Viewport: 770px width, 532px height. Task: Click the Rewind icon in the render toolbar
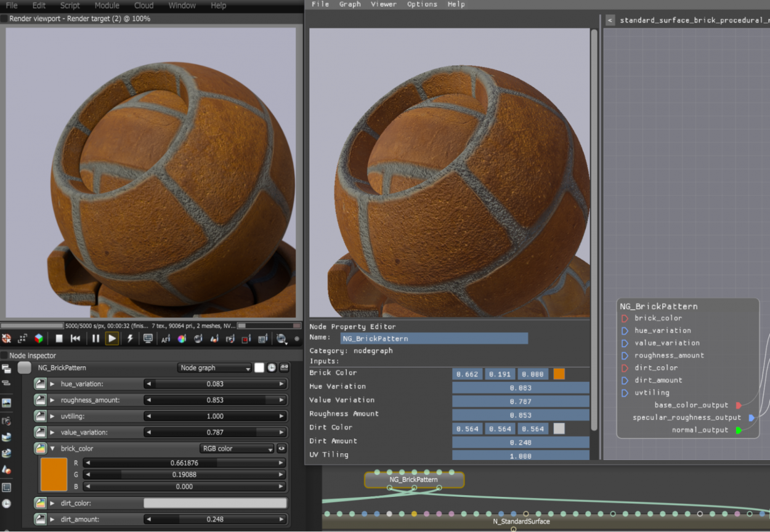[x=75, y=338]
